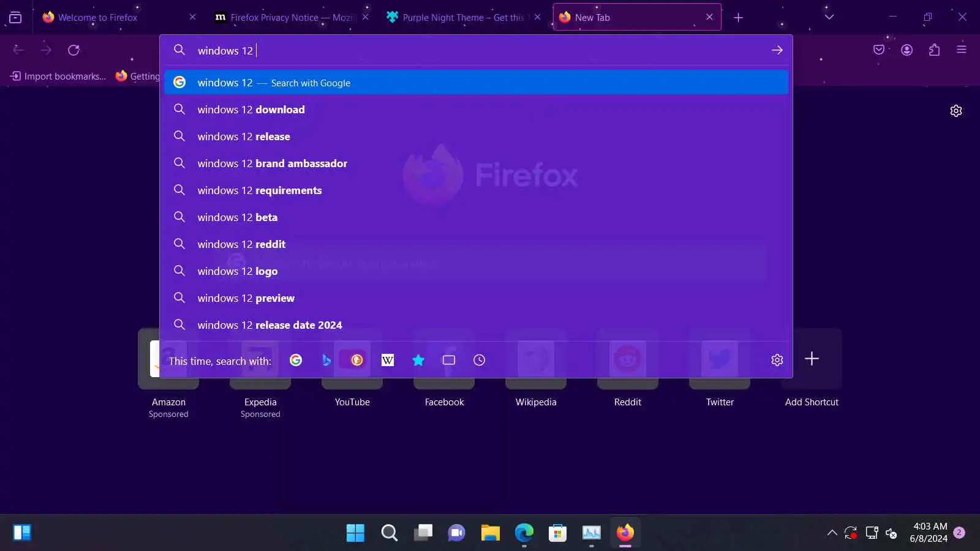Reload the current page
Viewport: 980px width, 551px height.
click(73, 50)
